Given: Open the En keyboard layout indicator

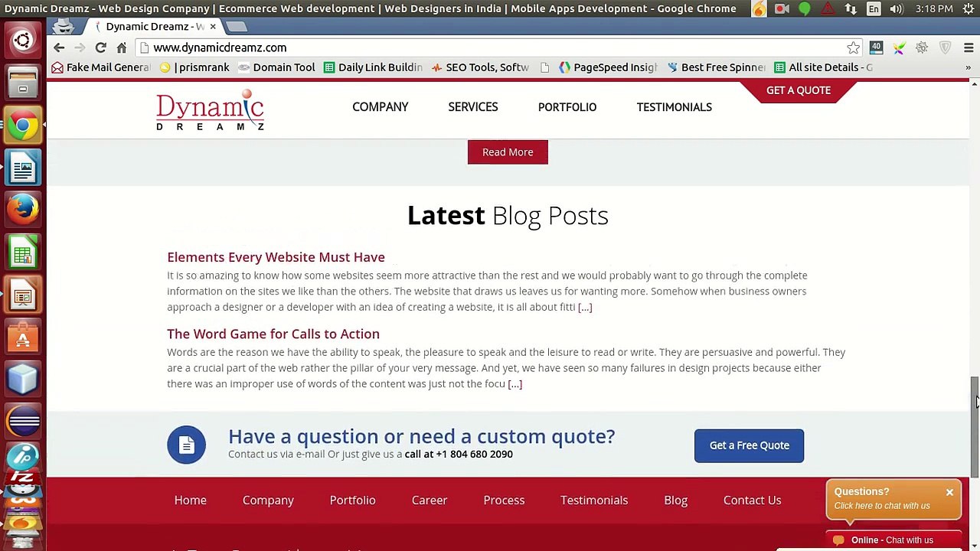Looking at the screenshot, I should [x=874, y=8].
